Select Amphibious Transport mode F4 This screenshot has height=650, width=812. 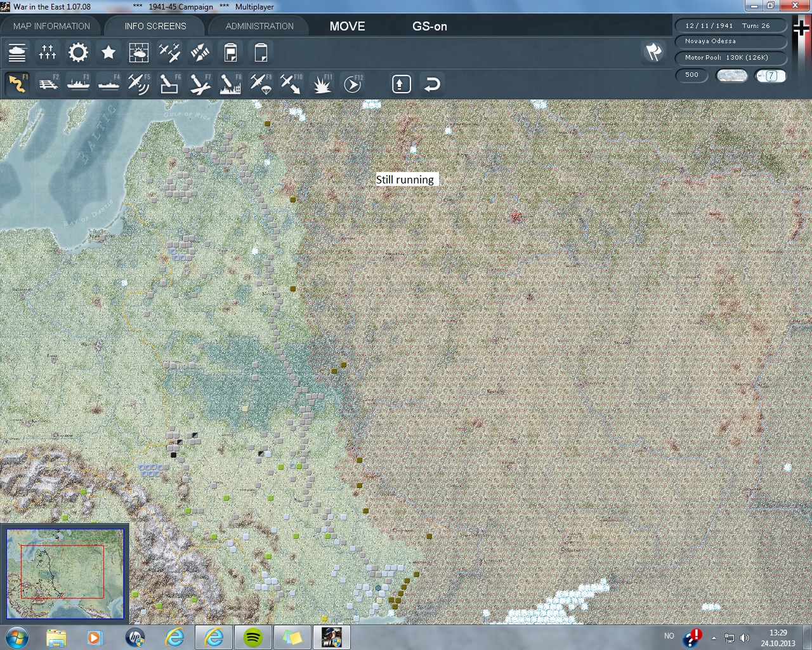pyautogui.click(x=108, y=84)
